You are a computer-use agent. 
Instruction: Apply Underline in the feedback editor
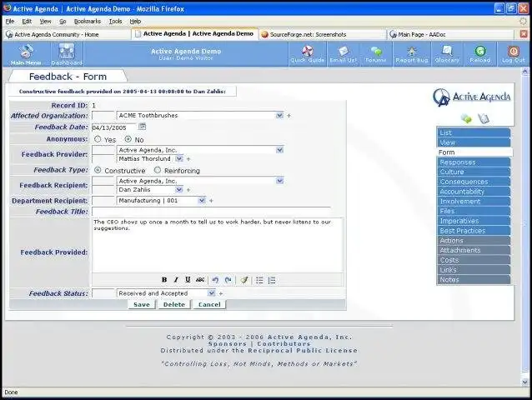188,280
